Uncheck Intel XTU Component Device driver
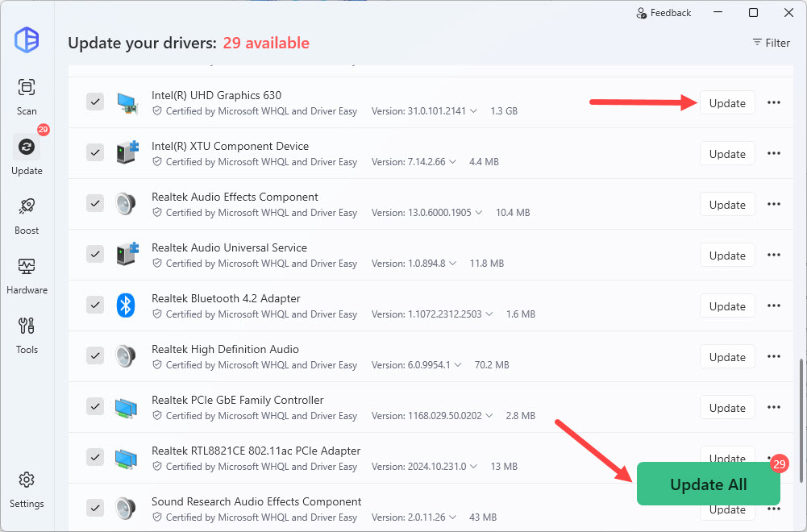The width and height of the screenshot is (807, 532). pyautogui.click(x=95, y=153)
